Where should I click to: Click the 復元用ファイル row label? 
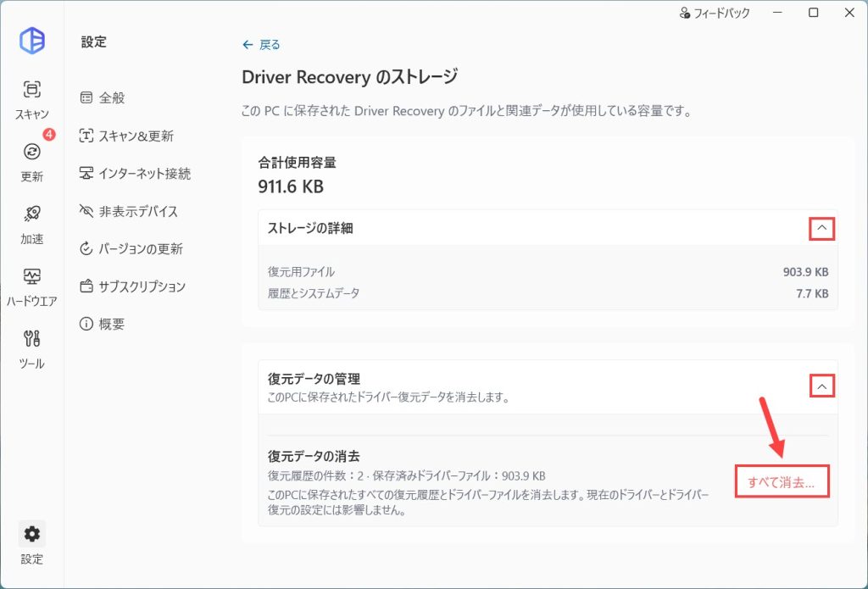coord(301,272)
